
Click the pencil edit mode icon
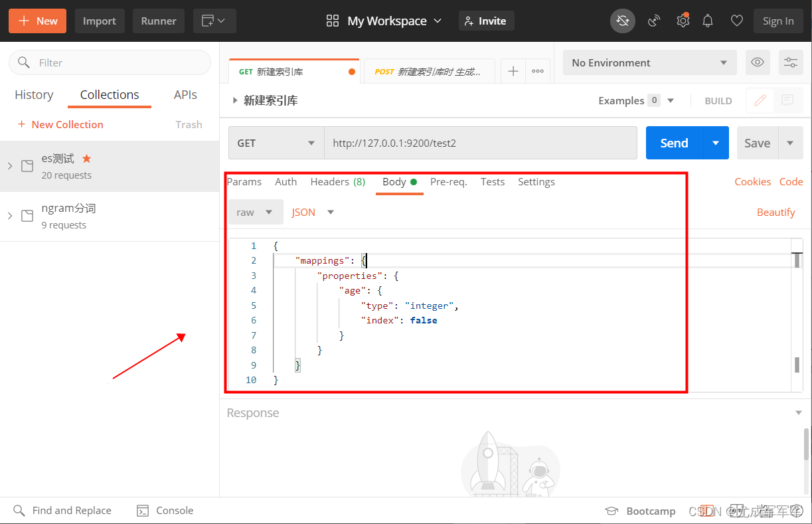[x=760, y=100]
